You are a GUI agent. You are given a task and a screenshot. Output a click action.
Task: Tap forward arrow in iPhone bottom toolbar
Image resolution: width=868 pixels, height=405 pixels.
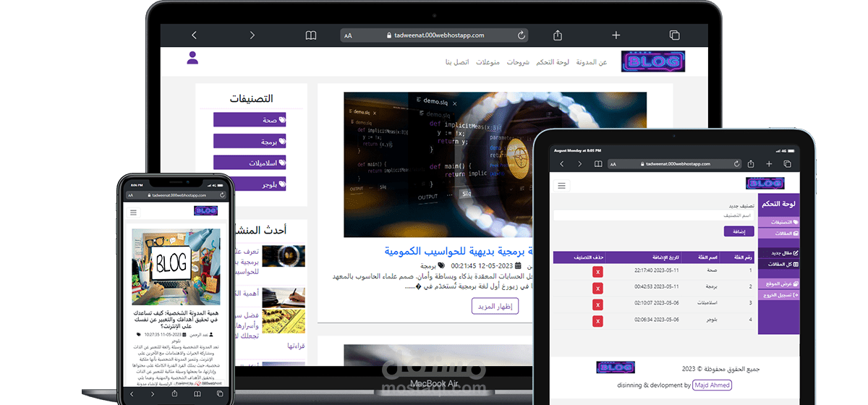(153, 395)
